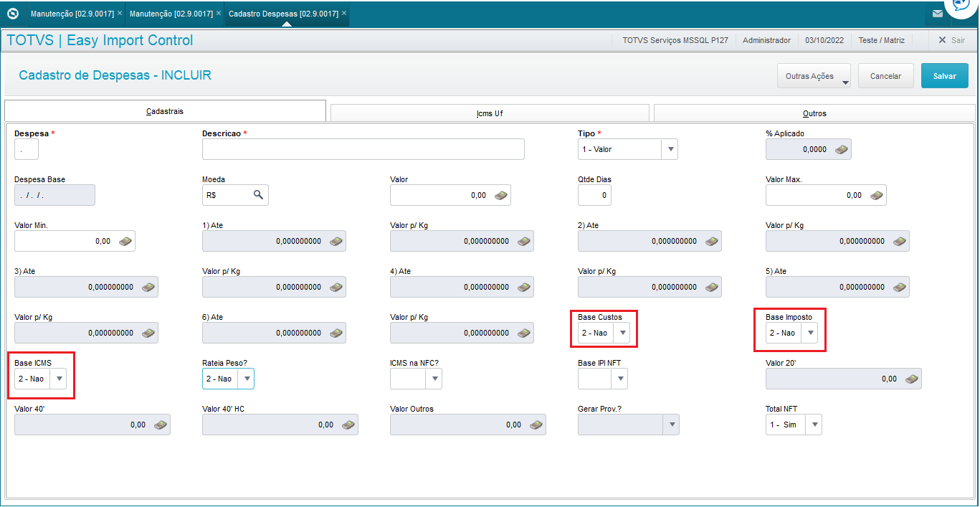
Task: Expand the Total NFT dropdown
Action: [x=814, y=425]
